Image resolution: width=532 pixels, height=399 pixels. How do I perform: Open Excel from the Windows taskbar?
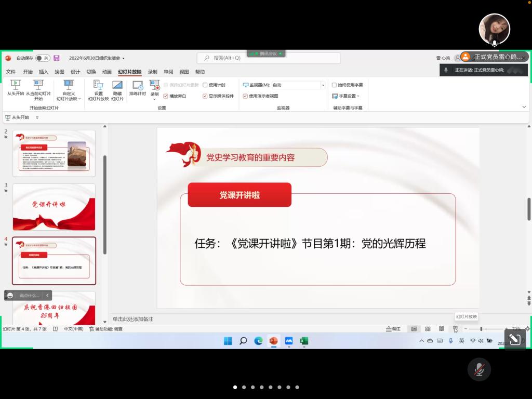304,341
